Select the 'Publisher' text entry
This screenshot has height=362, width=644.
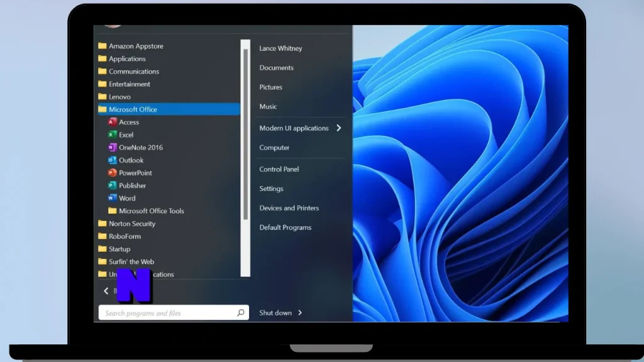coord(132,185)
